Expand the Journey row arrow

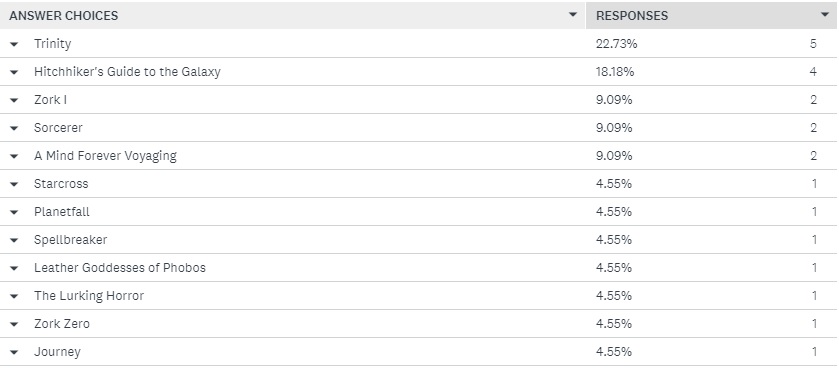(14, 352)
